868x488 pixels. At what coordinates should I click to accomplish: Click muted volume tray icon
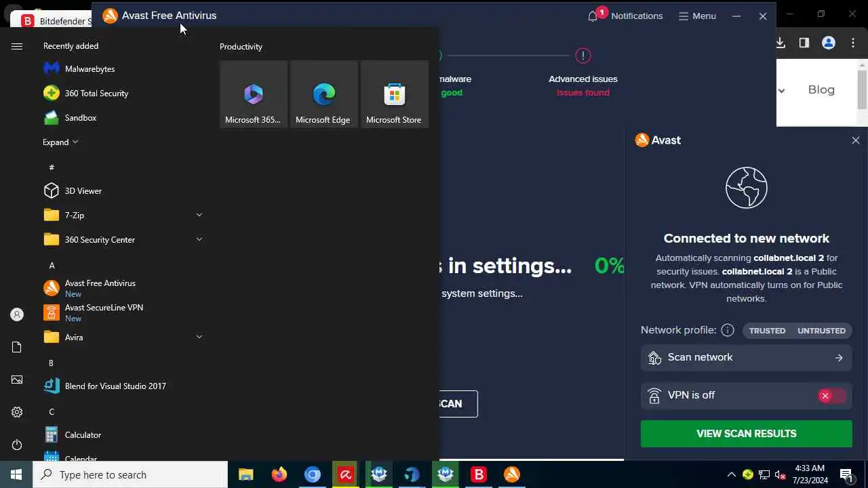click(x=781, y=474)
